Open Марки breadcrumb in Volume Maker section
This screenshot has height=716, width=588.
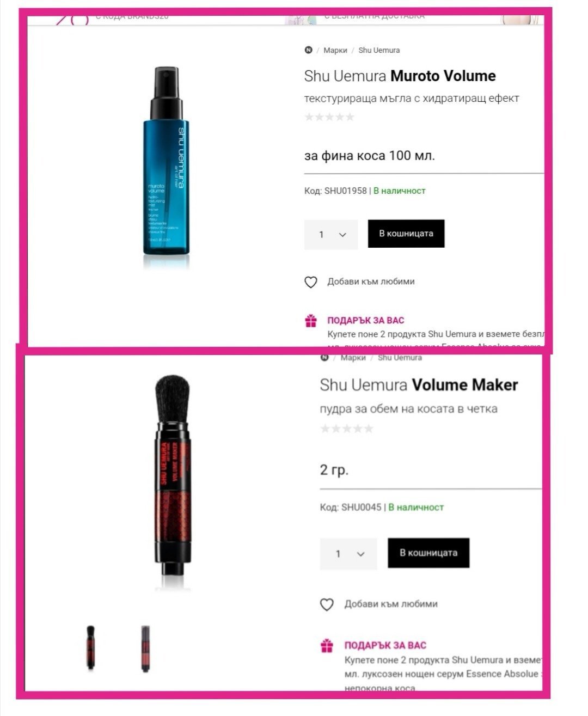coord(353,358)
